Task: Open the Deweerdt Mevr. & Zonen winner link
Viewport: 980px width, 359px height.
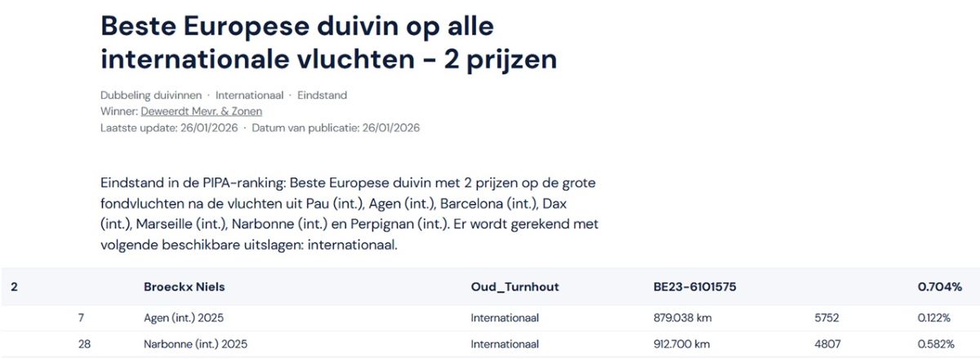Action: click(x=201, y=111)
